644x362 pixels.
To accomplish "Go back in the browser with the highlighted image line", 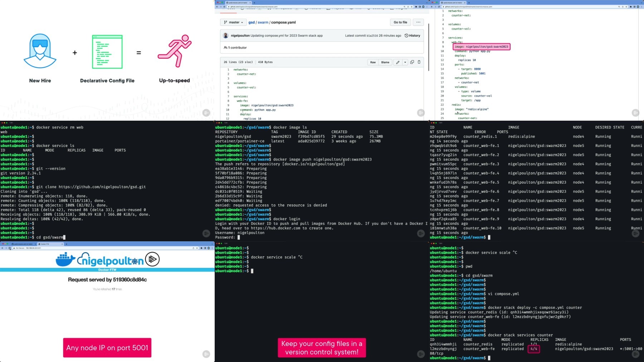I will tap(431, 7).
